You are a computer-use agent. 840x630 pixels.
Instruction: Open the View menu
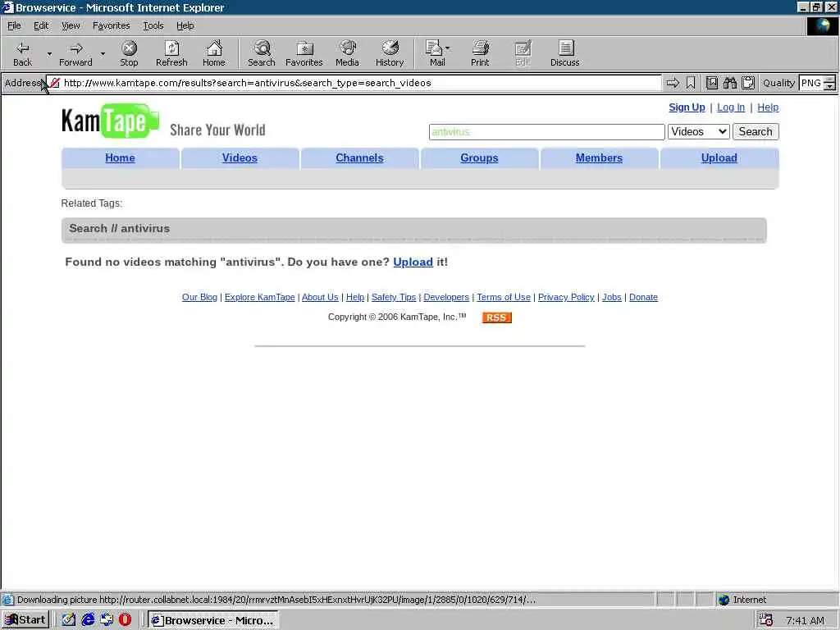(x=71, y=25)
